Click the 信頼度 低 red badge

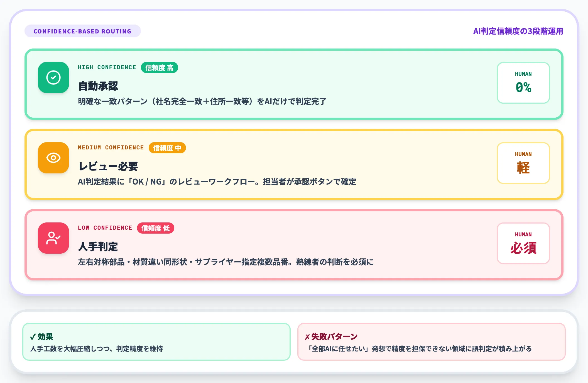tap(155, 228)
